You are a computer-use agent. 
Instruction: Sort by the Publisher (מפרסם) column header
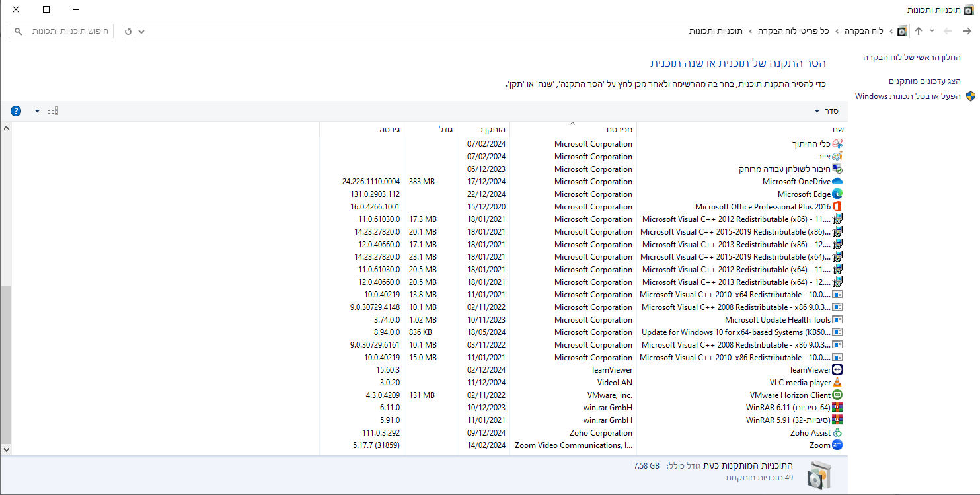click(x=573, y=129)
